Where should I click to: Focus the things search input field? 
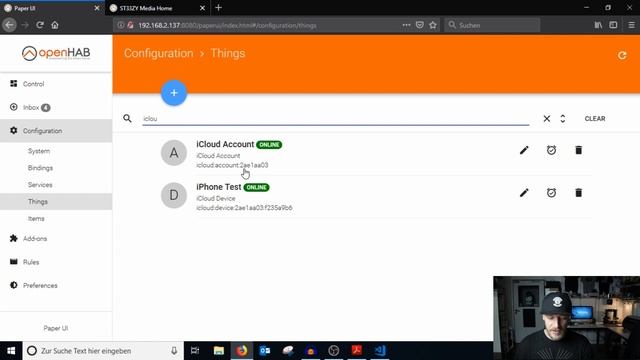(336, 119)
